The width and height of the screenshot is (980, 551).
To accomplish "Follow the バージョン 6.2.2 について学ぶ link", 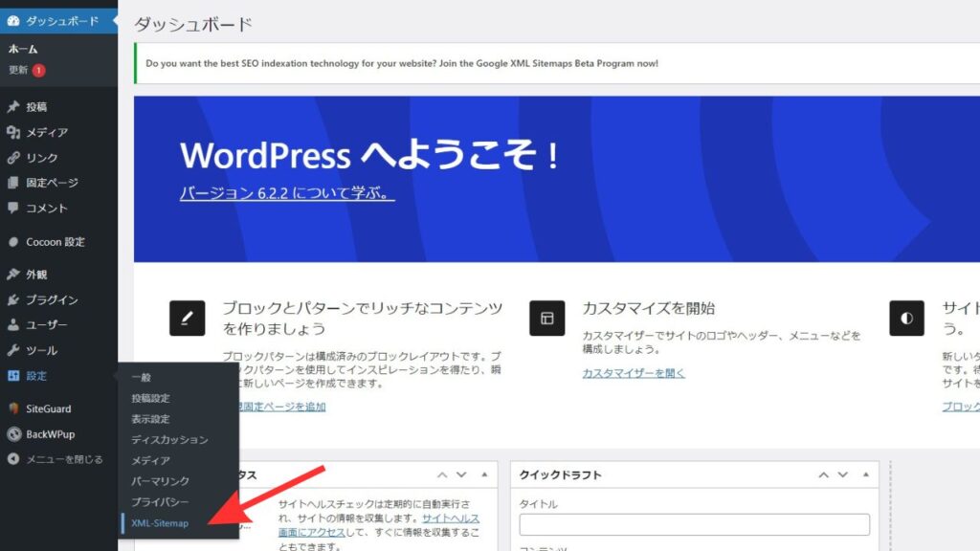I will (x=287, y=193).
